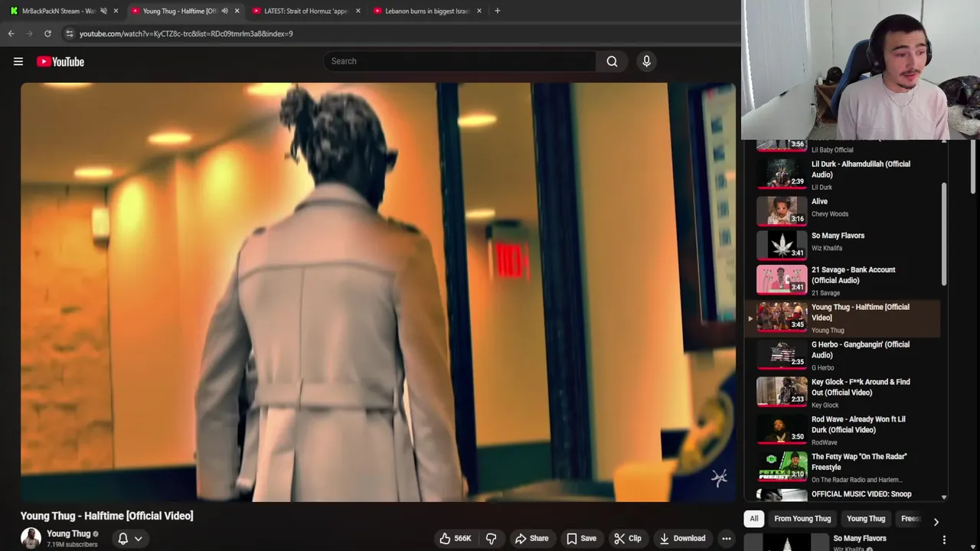Play The Fetty Wap On The Radar Freestyle
The height and width of the screenshot is (551, 980).
pyautogui.click(x=842, y=468)
